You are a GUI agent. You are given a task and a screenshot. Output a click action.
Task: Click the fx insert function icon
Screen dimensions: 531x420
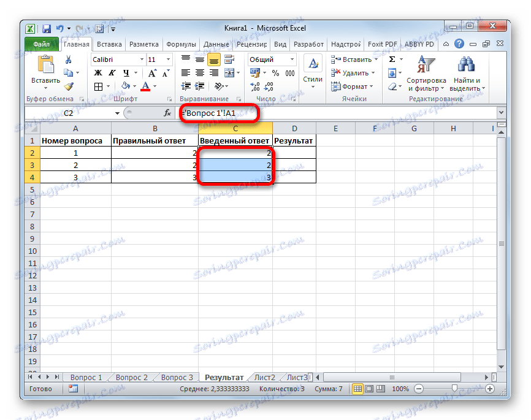click(x=167, y=113)
